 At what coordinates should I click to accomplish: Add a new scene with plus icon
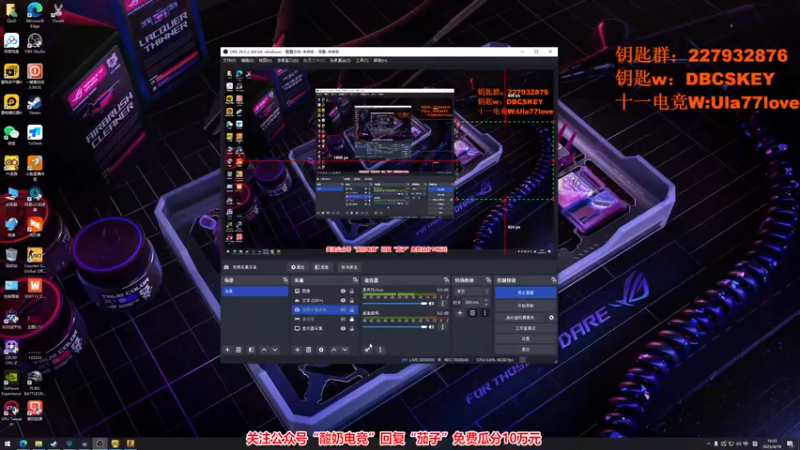click(x=228, y=349)
